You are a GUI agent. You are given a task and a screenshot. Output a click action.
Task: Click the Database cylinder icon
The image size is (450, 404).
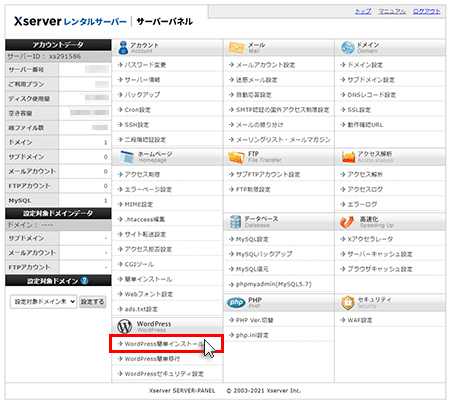point(235,222)
